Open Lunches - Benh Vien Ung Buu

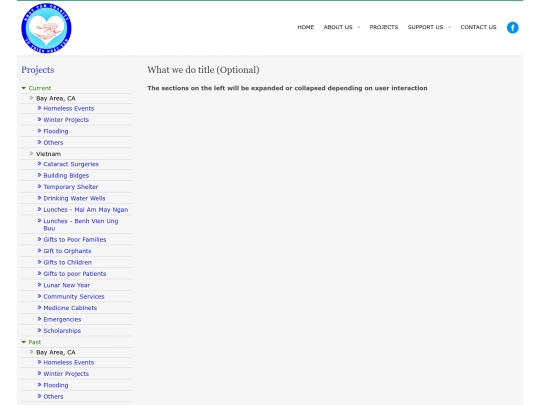(81, 225)
